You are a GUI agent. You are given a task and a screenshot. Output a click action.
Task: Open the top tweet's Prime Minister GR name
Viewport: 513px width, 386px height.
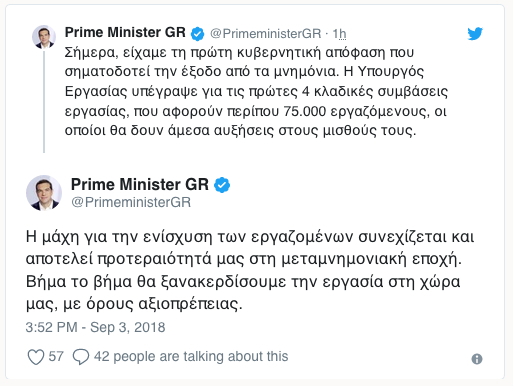click(x=125, y=33)
